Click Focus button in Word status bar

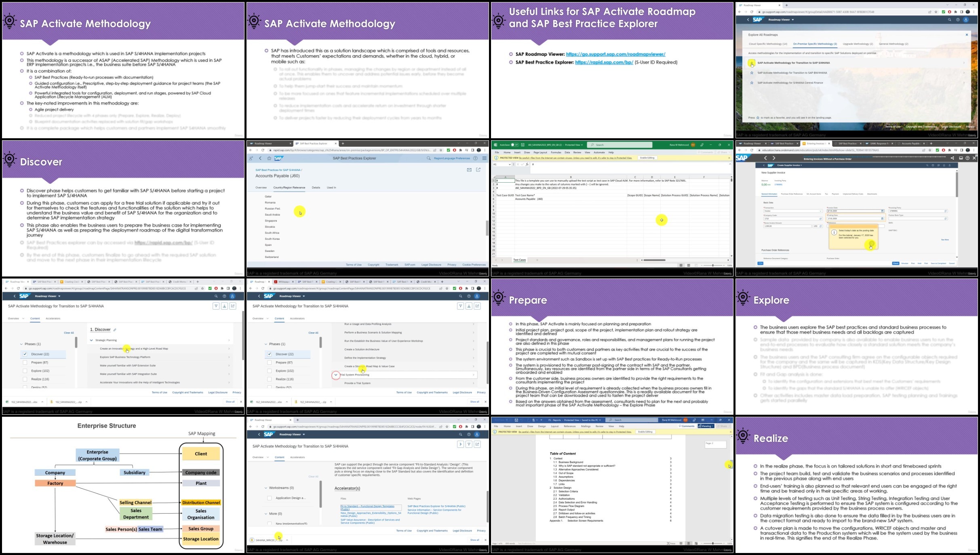coord(671,543)
